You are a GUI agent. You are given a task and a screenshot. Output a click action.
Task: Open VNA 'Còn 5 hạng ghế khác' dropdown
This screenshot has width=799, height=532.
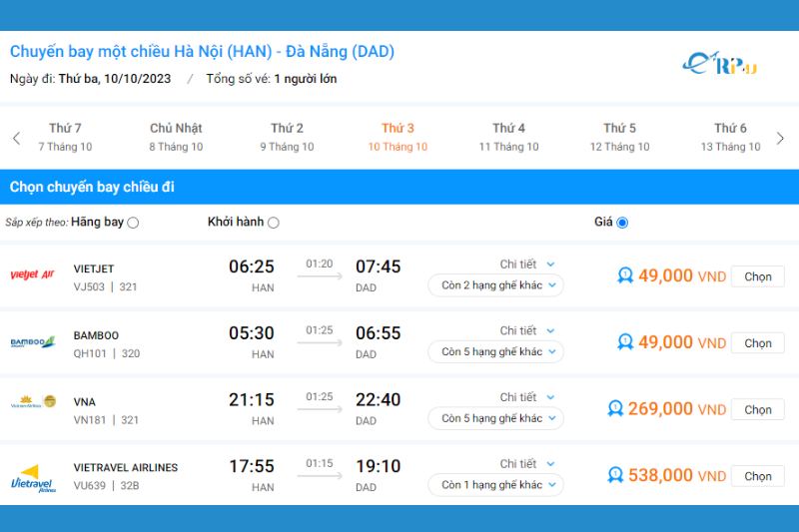(x=495, y=418)
